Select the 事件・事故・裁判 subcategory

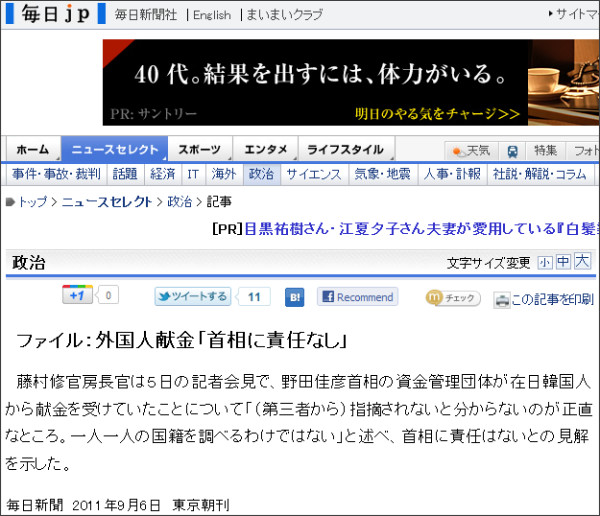click(x=57, y=174)
